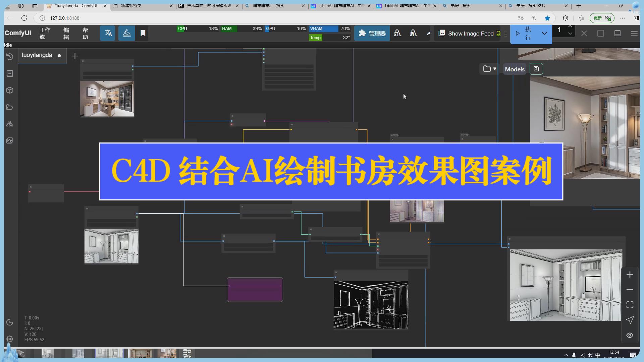Toggle link visibility eye icon
This screenshot has height=362, width=644.
coord(630,335)
